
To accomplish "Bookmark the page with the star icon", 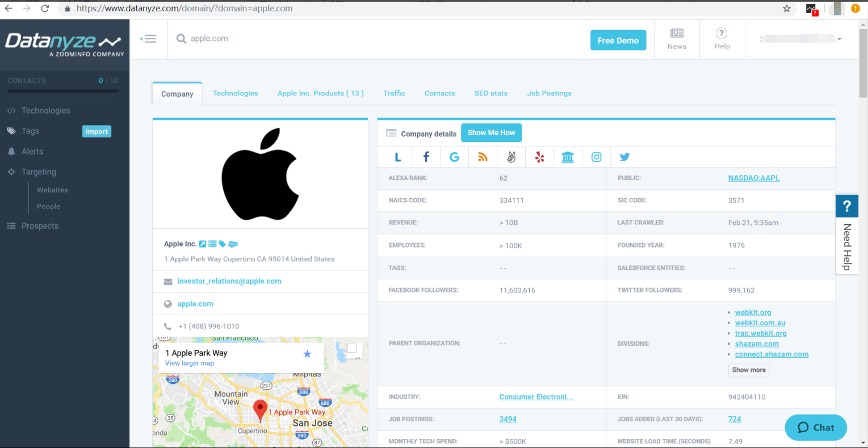I will pos(787,9).
